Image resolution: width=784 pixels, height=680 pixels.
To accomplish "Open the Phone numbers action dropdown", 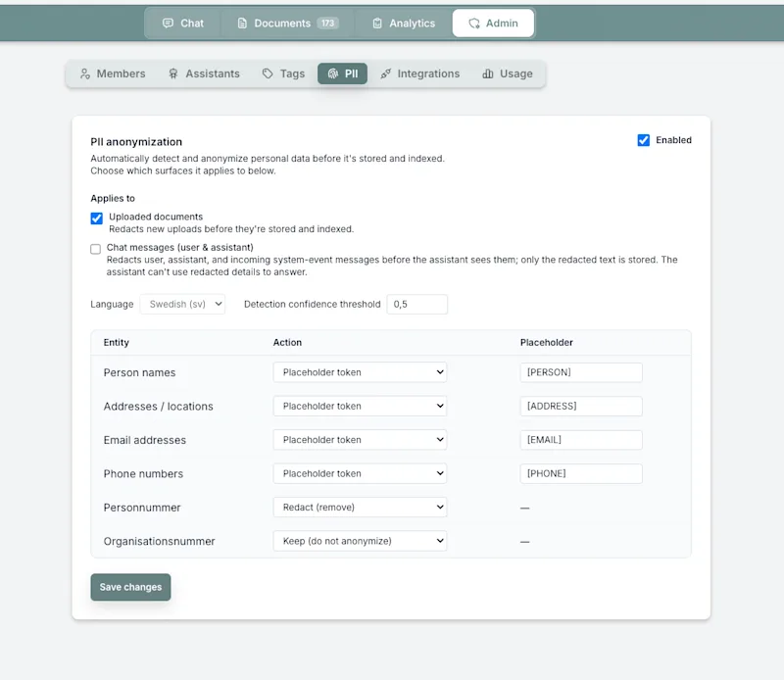I will pyautogui.click(x=360, y=473).
